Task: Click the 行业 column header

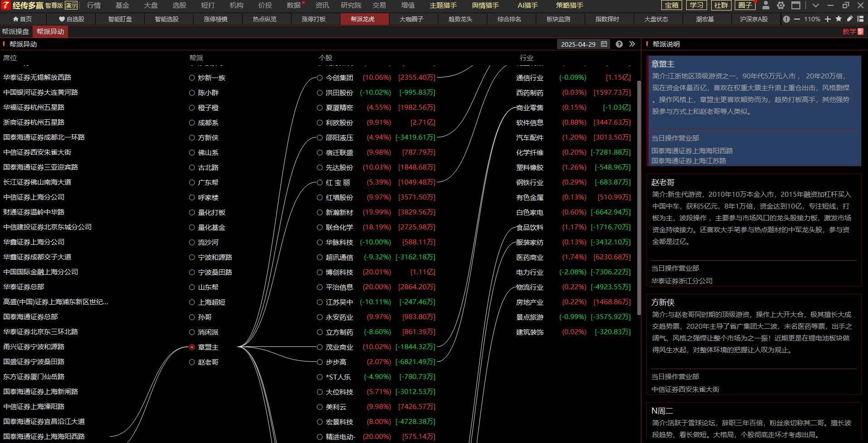Action: [527, 58]
